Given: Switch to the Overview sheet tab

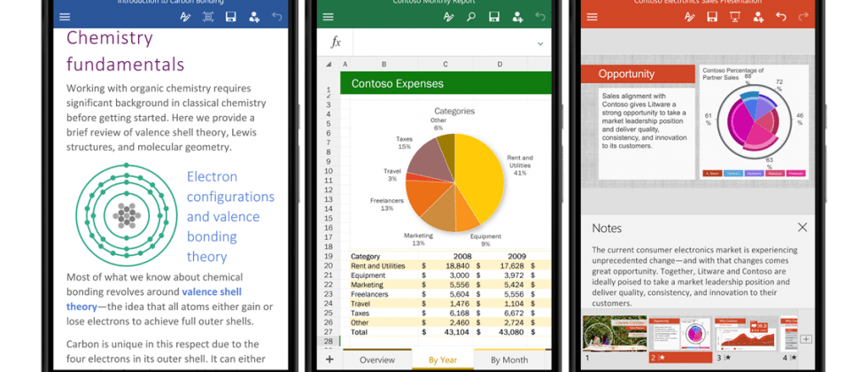Looking at the screenshot, I should (x=377, y=360).
